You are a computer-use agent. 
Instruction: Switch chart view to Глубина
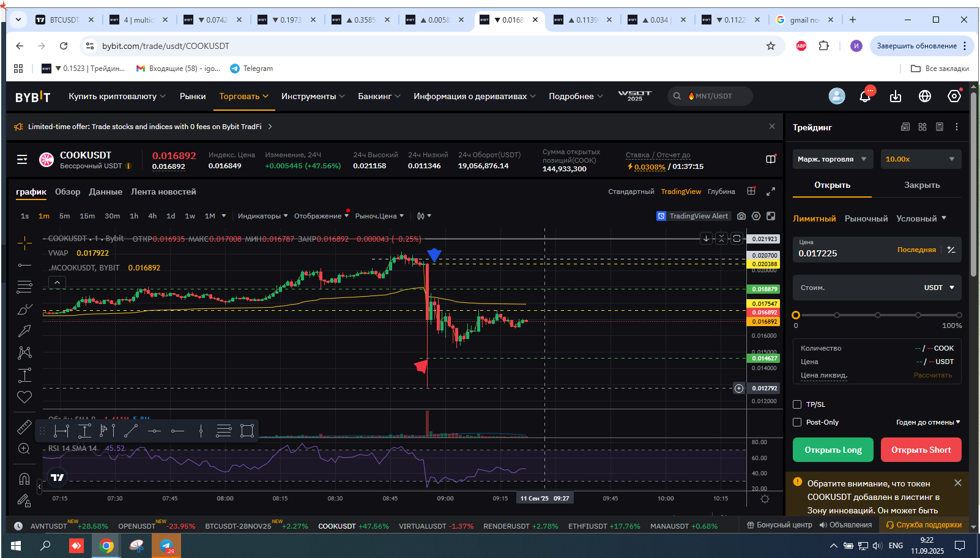[x=721, y=192]
